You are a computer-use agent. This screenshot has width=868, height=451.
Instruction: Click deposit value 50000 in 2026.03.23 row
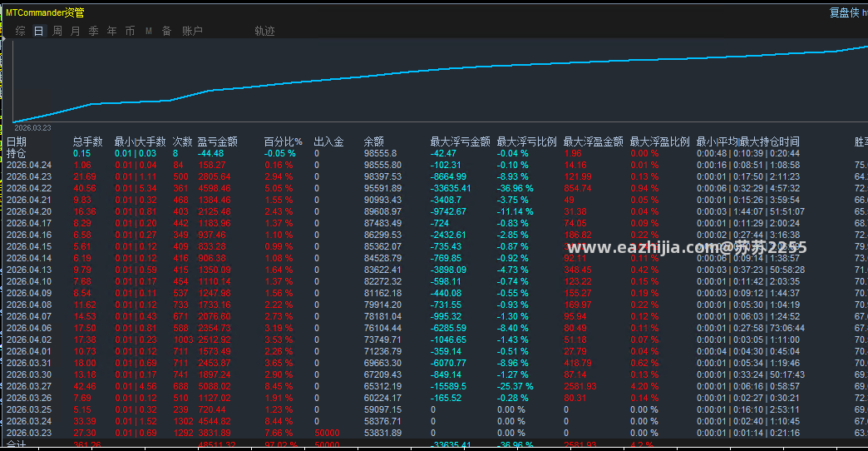click(327, 433)
